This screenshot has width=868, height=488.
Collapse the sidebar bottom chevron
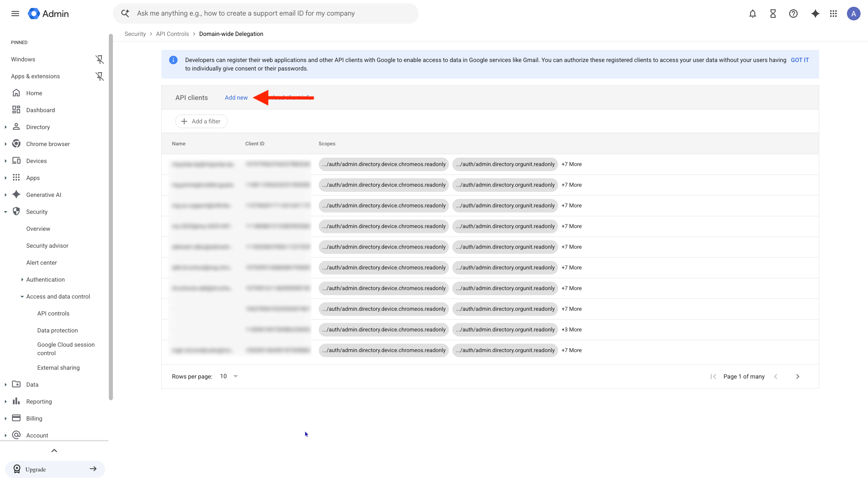(x=54, y=450)
